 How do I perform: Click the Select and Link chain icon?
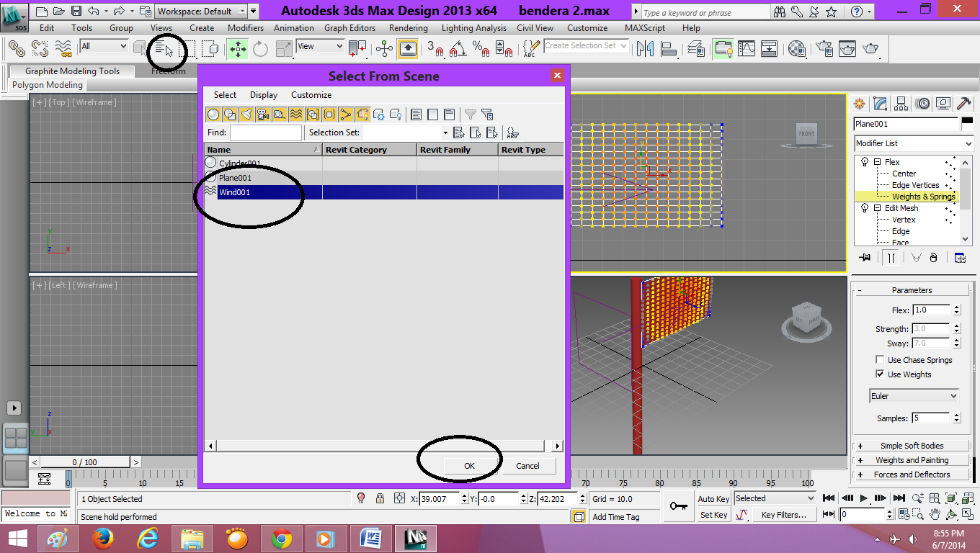(17, 49)
